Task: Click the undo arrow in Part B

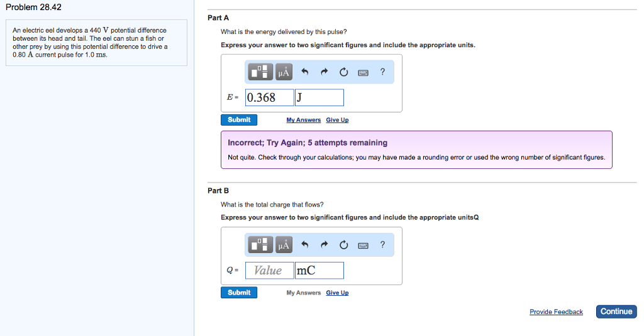Action: click(x=305, y=245)
